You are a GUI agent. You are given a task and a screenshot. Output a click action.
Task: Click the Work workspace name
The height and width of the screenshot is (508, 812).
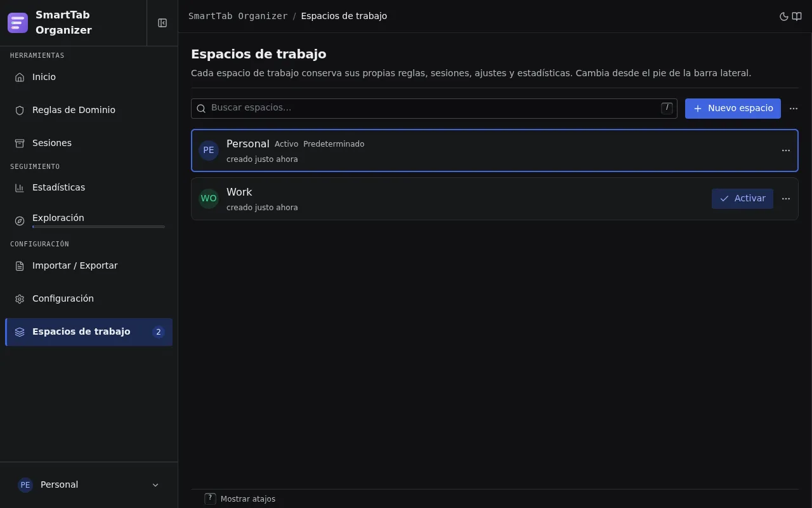[x=239, y=192]
